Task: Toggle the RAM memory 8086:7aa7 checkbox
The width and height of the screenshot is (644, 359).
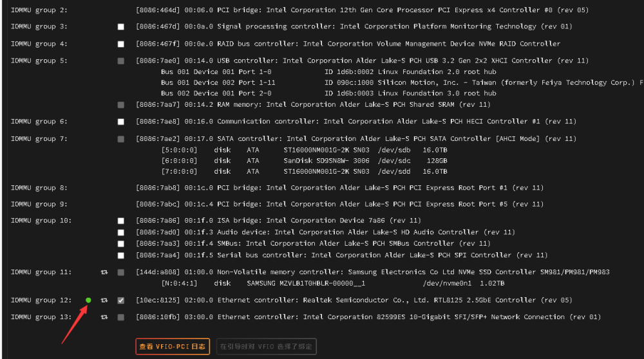Action: [121, 105]
